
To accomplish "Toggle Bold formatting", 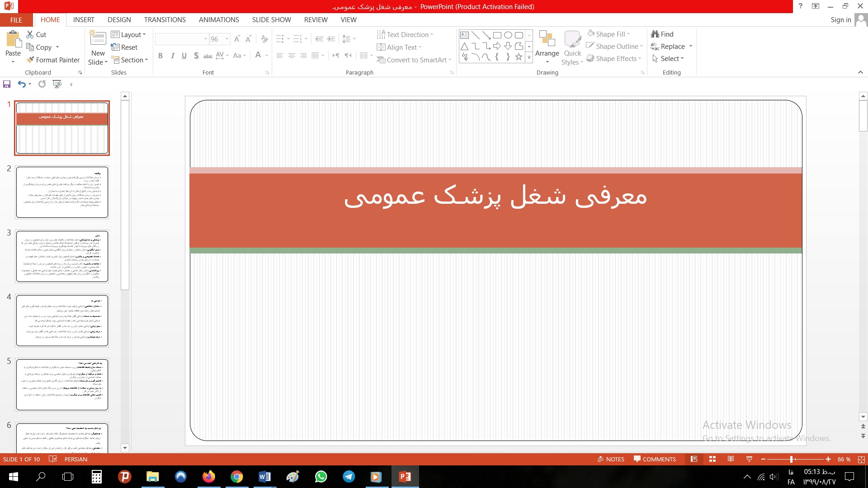I will tap(160, 56).
